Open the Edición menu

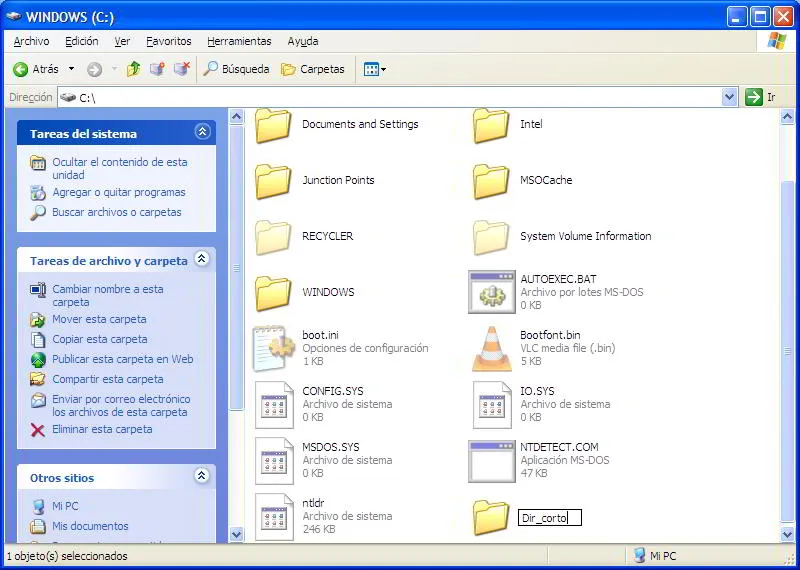(x=82, y=41)
